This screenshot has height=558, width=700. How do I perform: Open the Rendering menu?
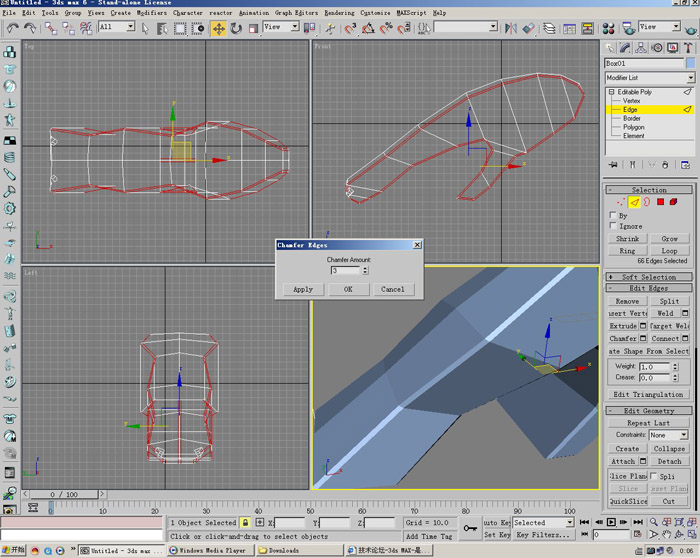pos(339,12)
